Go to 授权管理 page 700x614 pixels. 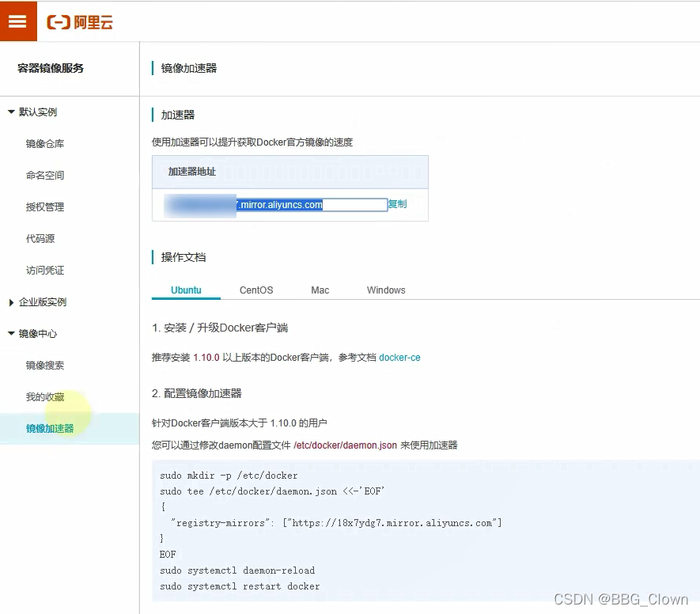pos(45,207)
